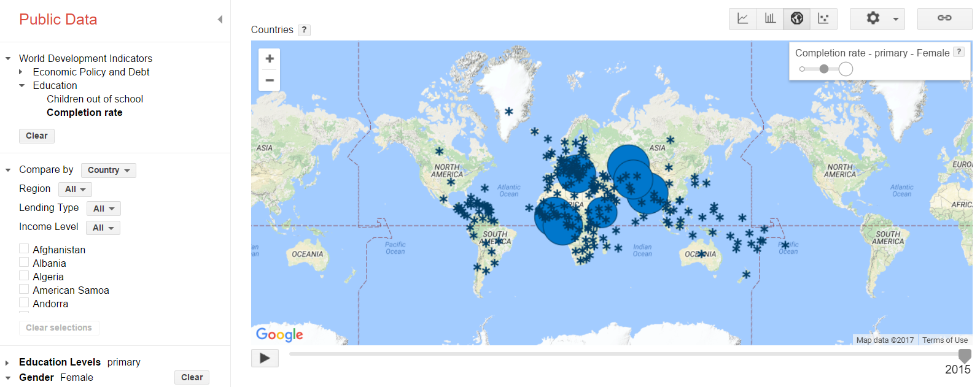Open the Terms of Use link
This screenshot has height=387, width=980.
[944, 340]
